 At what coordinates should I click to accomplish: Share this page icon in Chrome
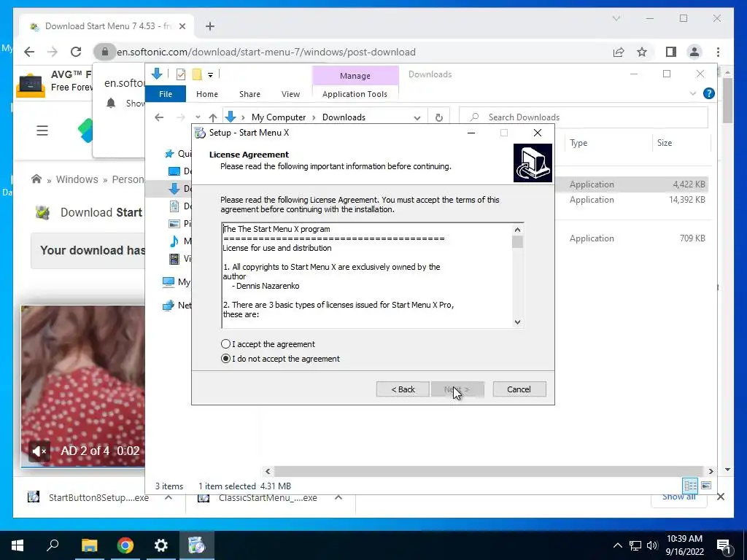(619, 52)
